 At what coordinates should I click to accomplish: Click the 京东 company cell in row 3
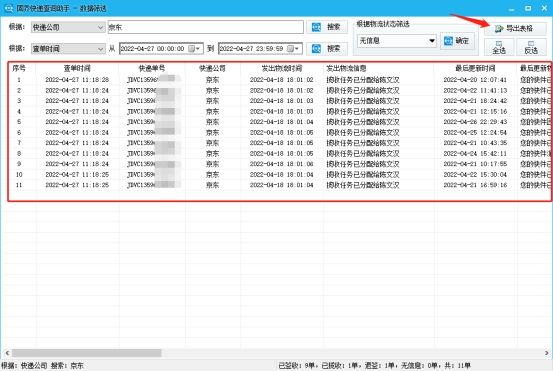[x=213, y=101]
